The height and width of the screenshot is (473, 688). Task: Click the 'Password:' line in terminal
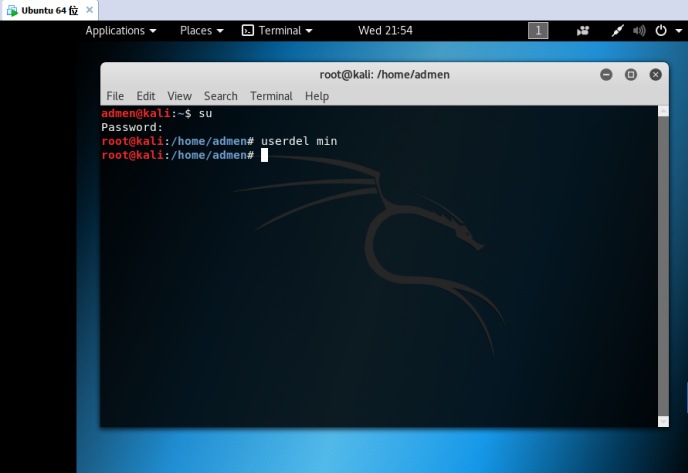[x=132, y=127]
